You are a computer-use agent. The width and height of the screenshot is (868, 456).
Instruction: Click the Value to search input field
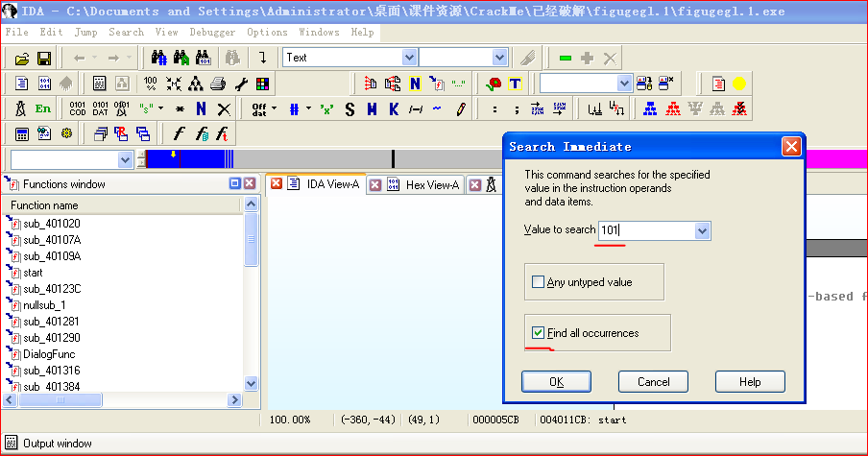coord(646,230)
